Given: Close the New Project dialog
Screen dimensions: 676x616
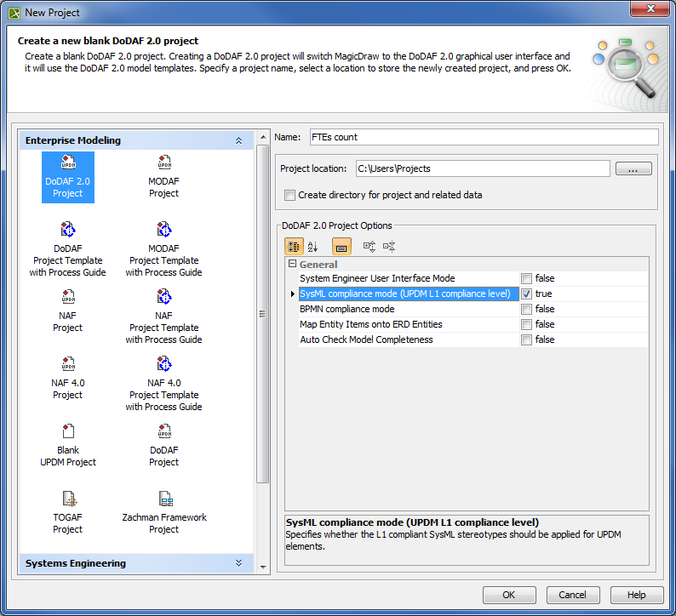Looking at the screenshot, I should 650,9.
